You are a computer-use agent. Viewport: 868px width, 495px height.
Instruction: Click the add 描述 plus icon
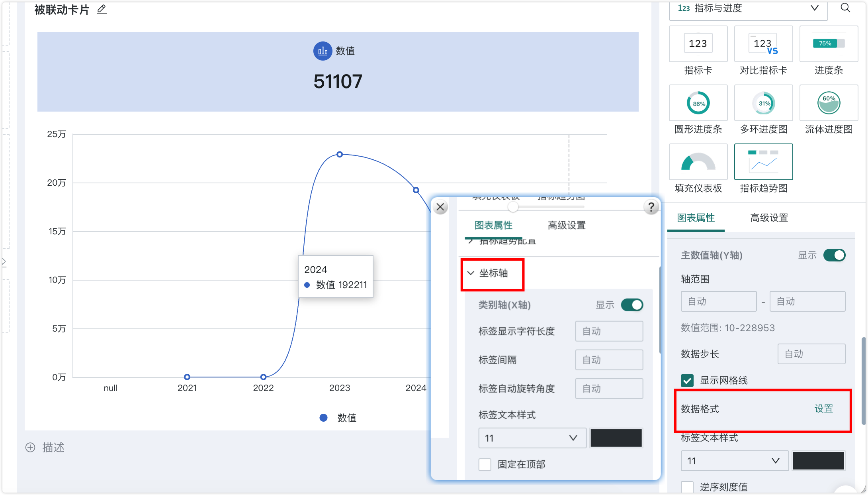coord(30,447)
